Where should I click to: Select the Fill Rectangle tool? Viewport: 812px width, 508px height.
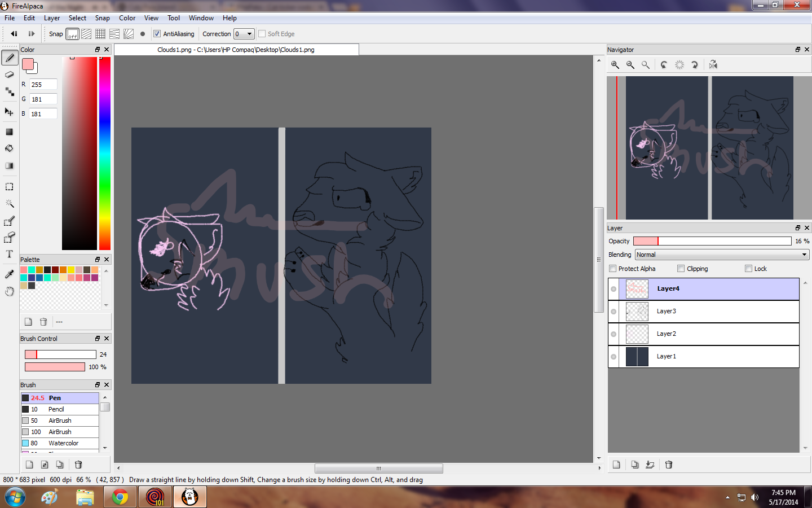click(x=10, y=132)
